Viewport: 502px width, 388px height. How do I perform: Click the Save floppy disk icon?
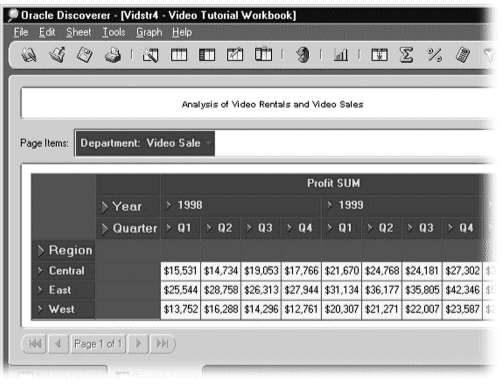(x=85, y=55)
